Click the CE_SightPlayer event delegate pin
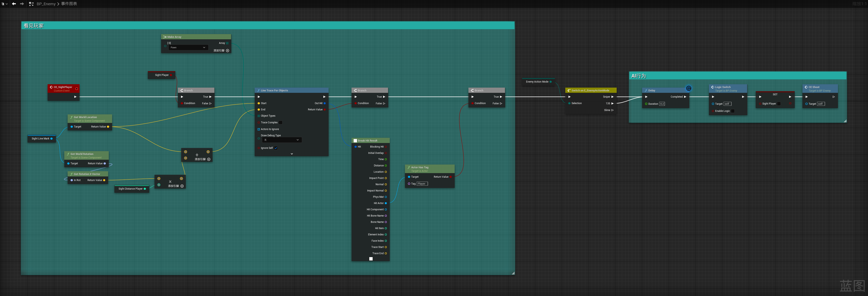 [76, 89]
